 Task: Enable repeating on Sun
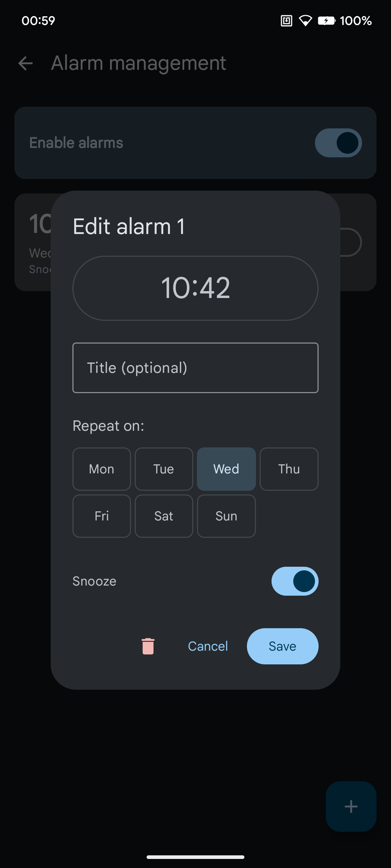pyautogui.click(x=226, y=516)
